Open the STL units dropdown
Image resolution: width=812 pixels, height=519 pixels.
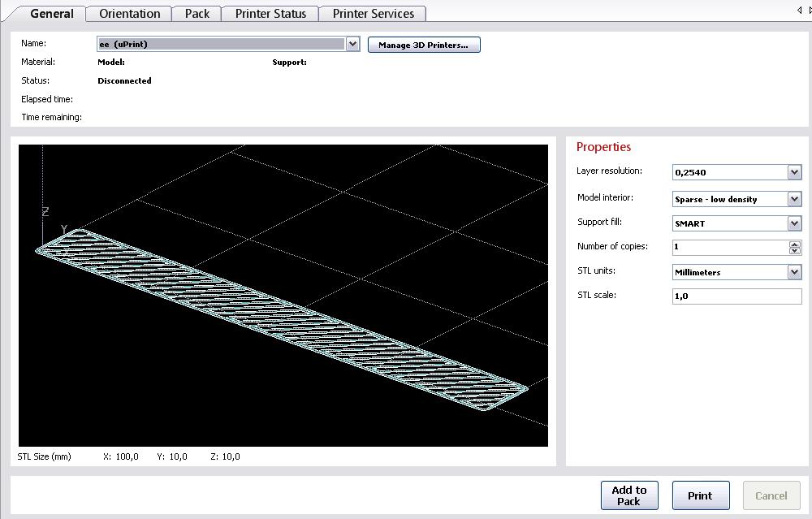[794, 272]
